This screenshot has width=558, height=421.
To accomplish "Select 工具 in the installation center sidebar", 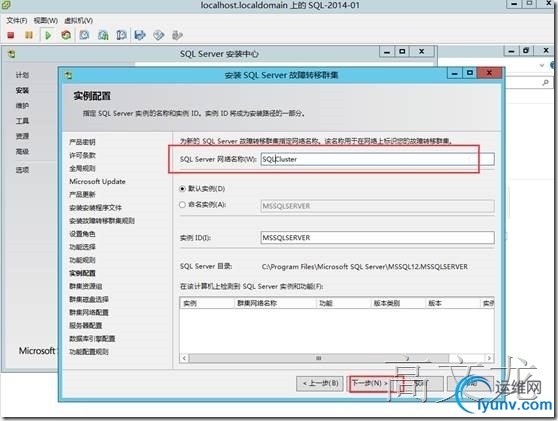I will (x=22, y=121).
